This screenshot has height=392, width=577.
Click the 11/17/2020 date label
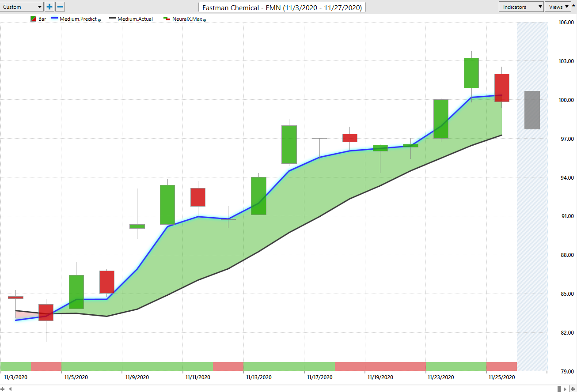(319, 377)
